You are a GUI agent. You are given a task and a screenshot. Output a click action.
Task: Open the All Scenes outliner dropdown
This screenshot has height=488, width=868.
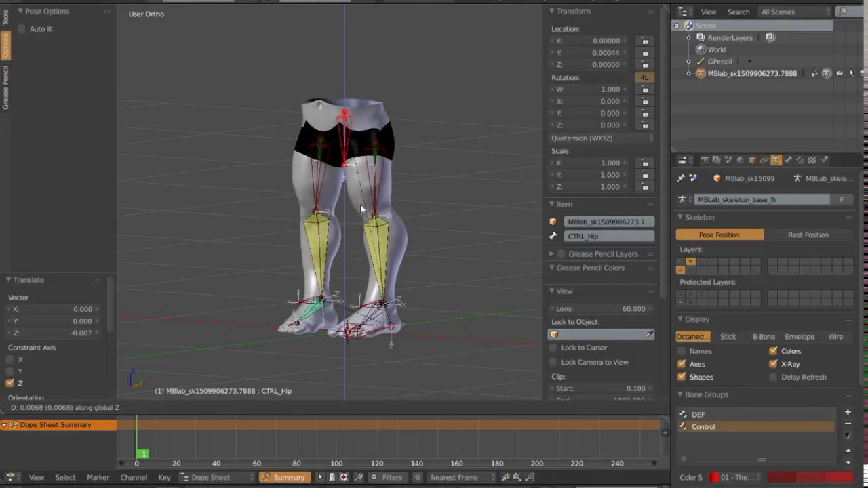[794, 12]
